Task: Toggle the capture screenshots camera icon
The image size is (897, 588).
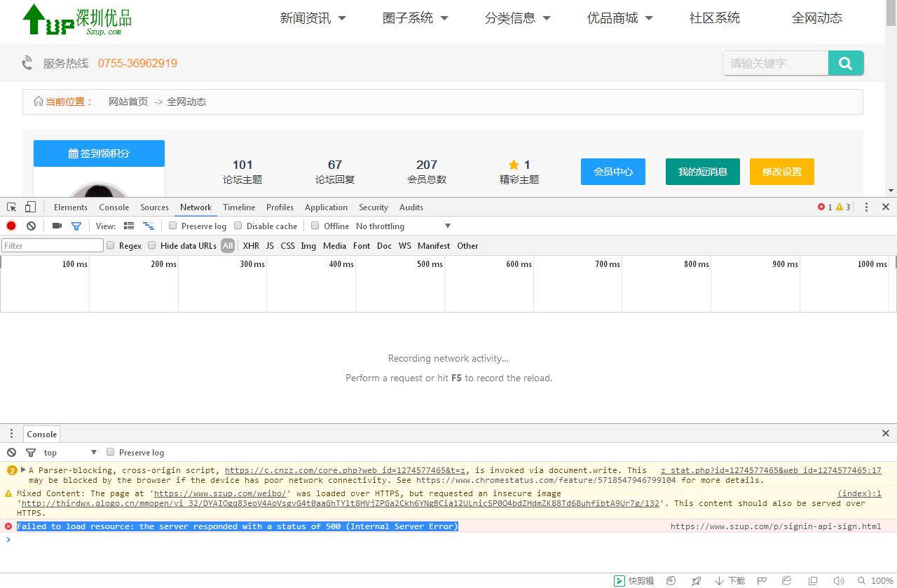Action: [x=57, y=226]
